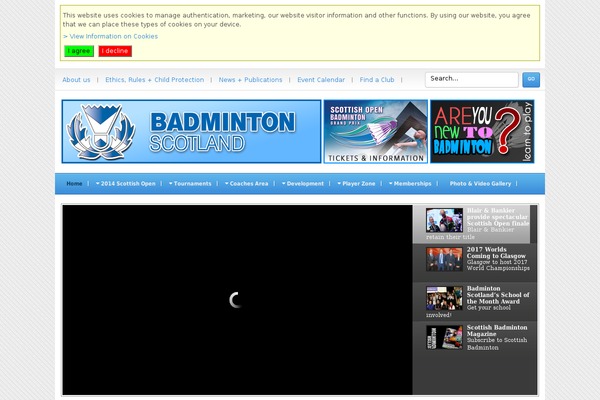Click the Badminton Scotland logo banner
This screenshot has width=600, height=400.
click(191, 131)
